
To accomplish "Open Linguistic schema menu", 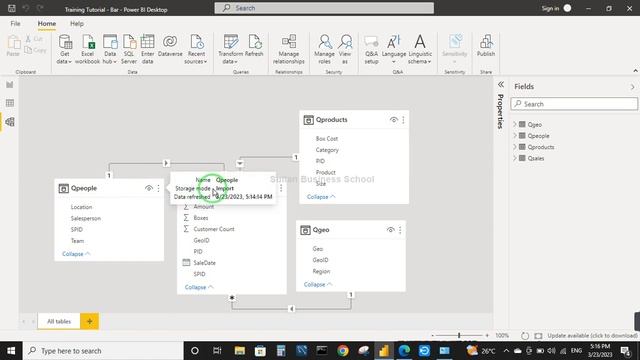I will click(420, 49).
